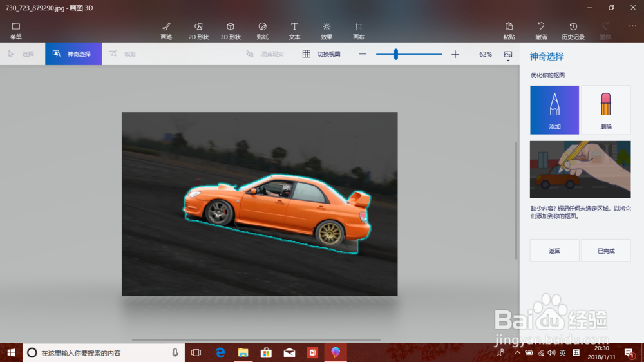Click the 混合现实 mixed reality button
This screenshot has width=644, height=362.
pos(265,54)
